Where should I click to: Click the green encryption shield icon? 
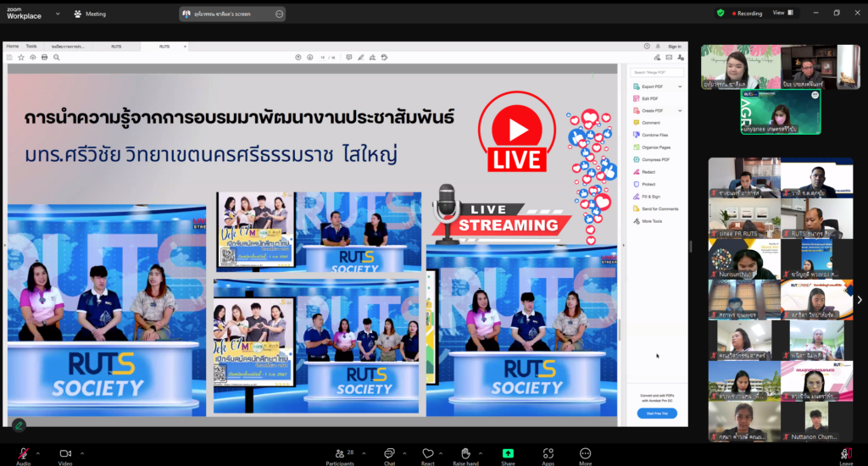721,13
